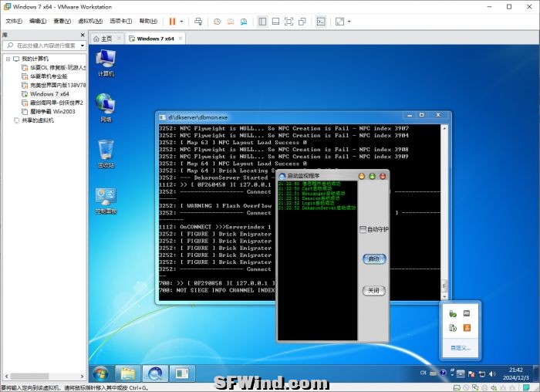Click the taskbar clock 21:42

[x=515, y=373]
